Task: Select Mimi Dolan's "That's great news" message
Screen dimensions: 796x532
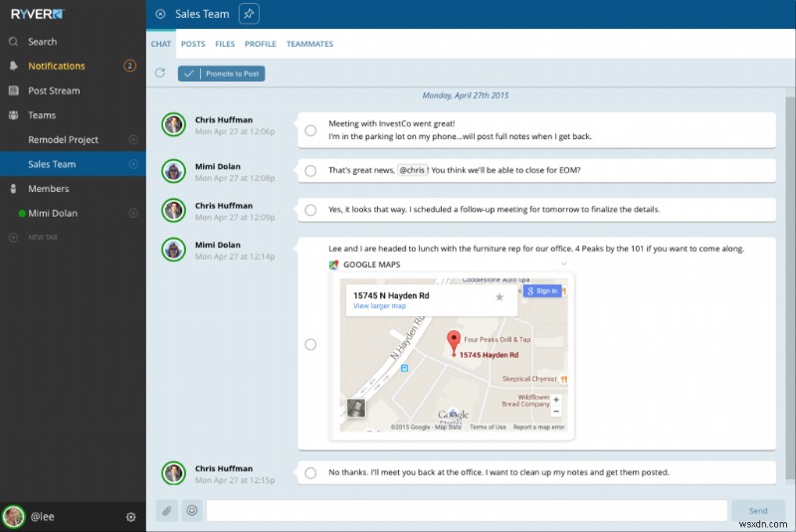Action: tap(310, 170)
